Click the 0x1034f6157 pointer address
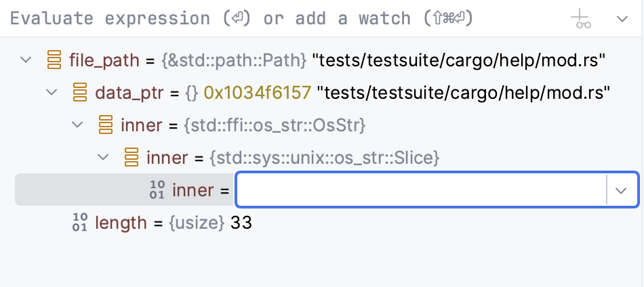 pyautogui.click(x=259, y=92)
